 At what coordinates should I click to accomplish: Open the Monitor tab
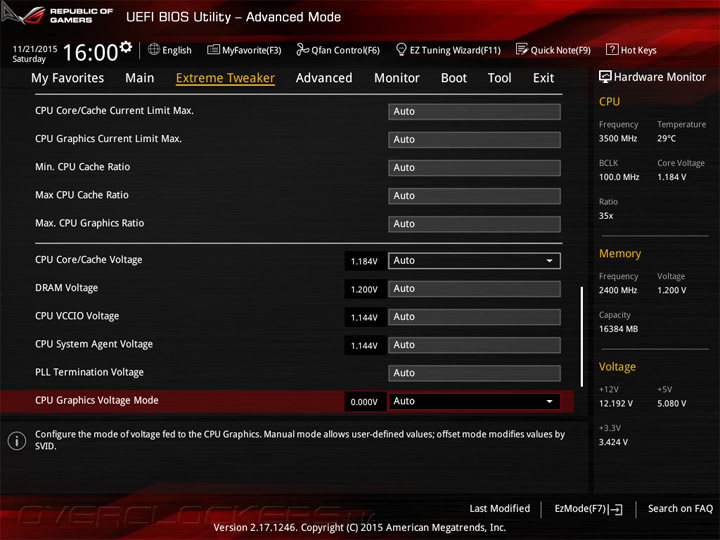pos(397,78)
